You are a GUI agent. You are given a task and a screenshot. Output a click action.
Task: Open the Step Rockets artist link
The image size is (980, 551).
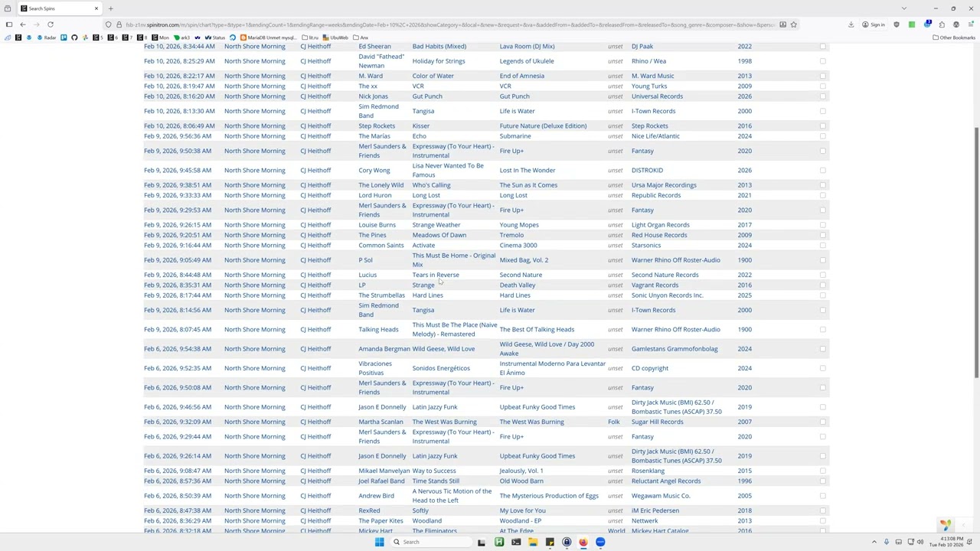tap(377, 126)
